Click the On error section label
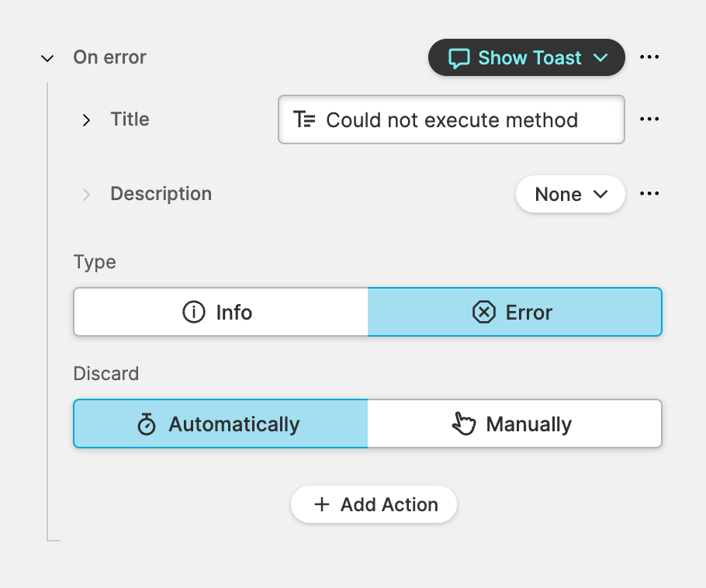 (x=109, y=57)
